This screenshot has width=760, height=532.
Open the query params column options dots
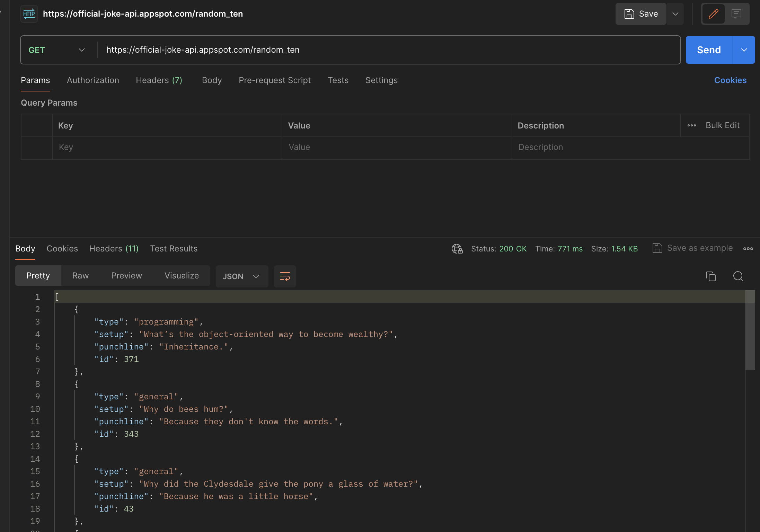coord(691,125)
